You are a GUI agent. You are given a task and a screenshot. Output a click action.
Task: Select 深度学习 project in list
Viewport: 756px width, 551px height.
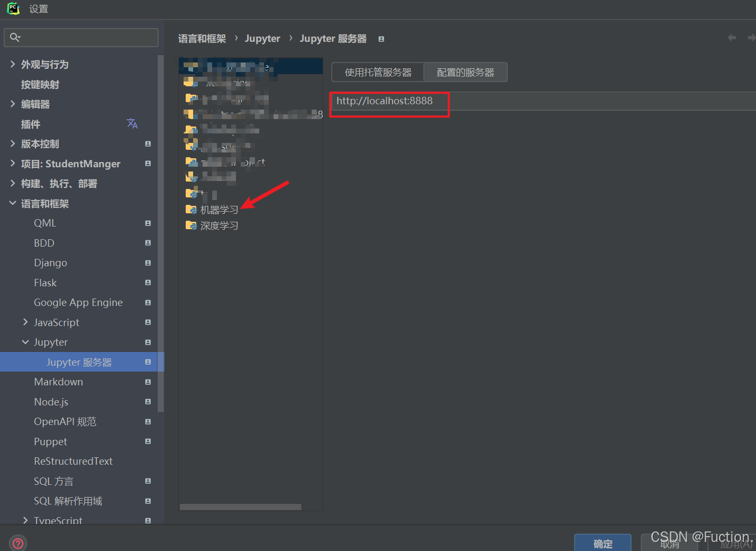click(x=219, y=226)
